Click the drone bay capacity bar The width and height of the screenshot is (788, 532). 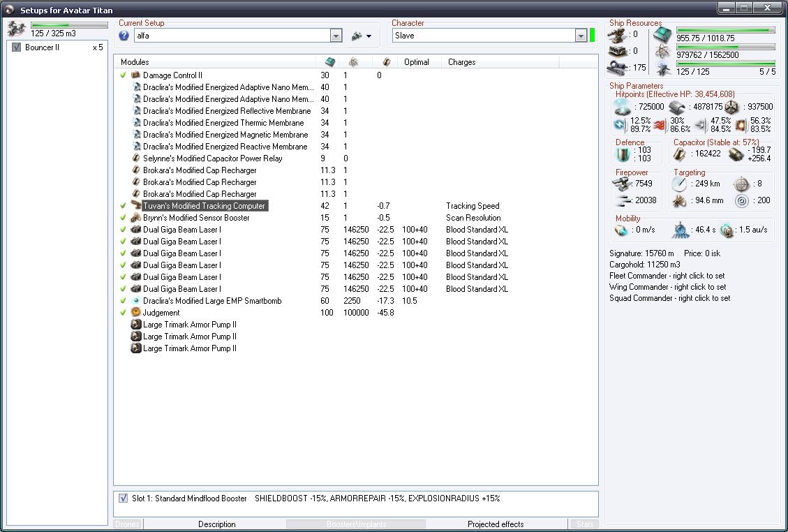[x=69, y=24]
